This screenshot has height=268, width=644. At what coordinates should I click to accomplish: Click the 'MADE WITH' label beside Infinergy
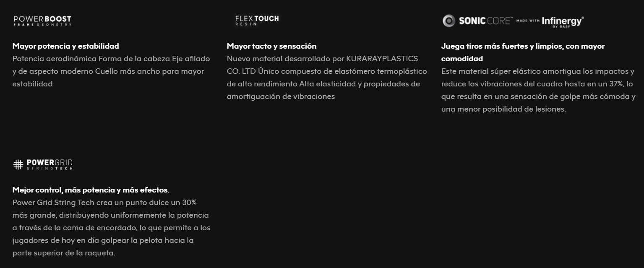[528, 21]
